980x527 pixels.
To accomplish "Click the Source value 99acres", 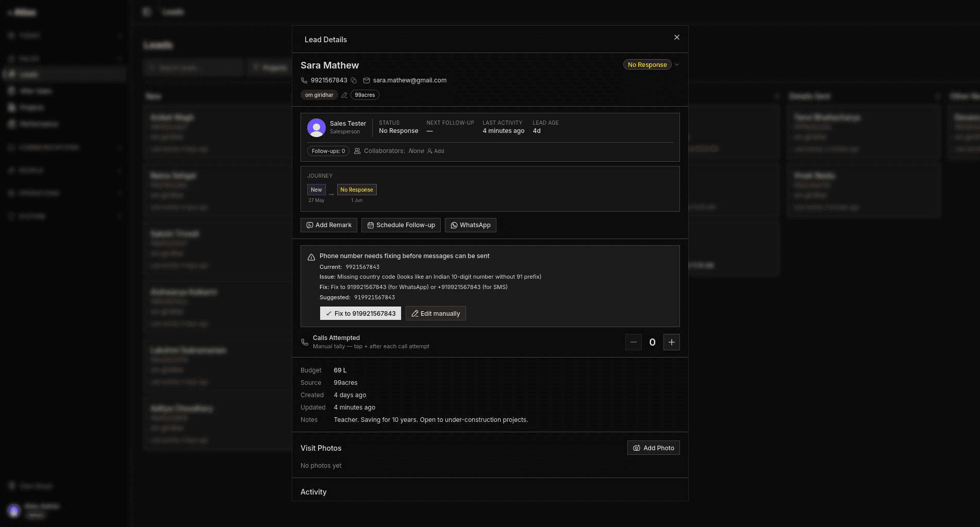I will (x=346, y=383).
